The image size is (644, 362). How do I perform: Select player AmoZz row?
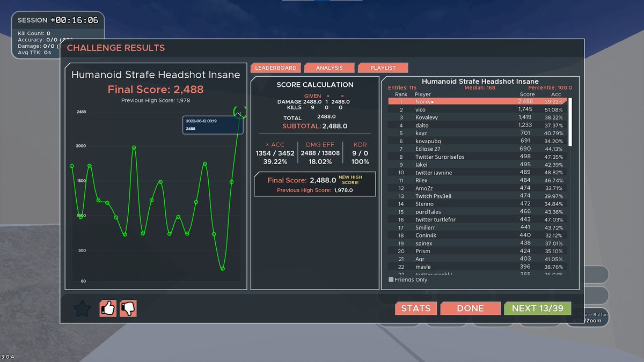tap(477, 188)
